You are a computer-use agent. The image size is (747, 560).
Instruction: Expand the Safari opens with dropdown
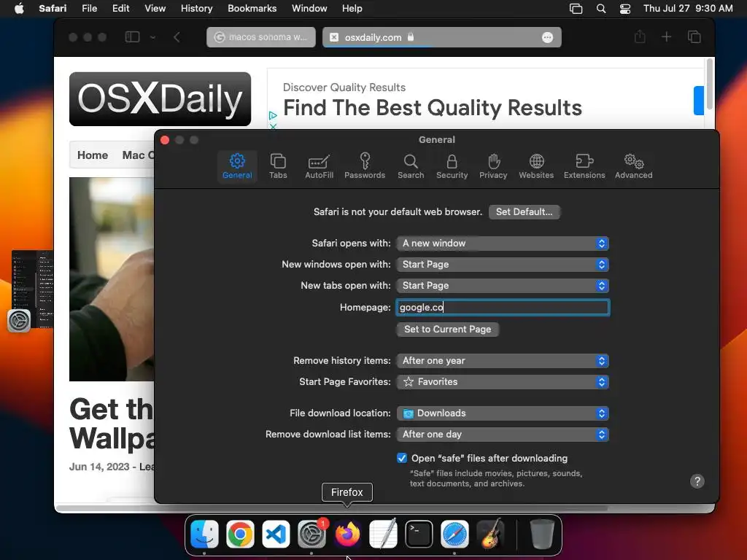coord(503,244)
